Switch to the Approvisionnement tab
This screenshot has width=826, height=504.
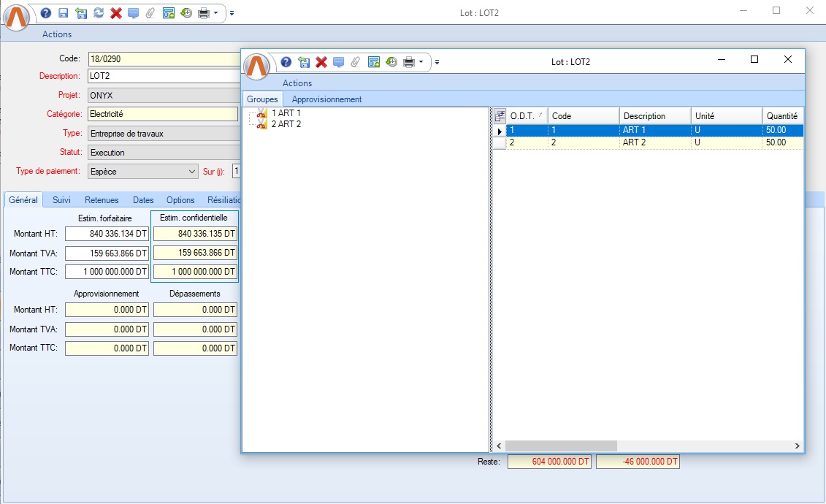pyautogui.click(x=326, y=99)
